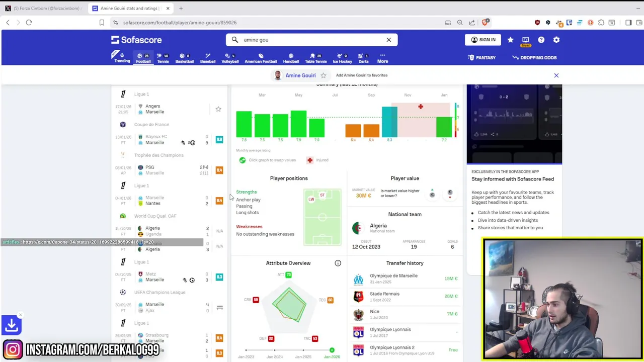Click the search box containing 'amine gou'
The height and width of the screenshot is (362, 644).
coord(311,40)
